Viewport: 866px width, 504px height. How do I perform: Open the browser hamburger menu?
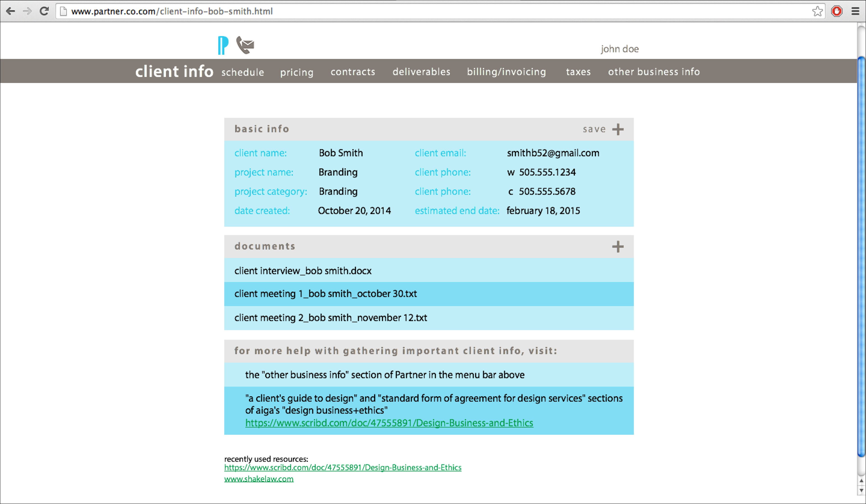(855, 11)
